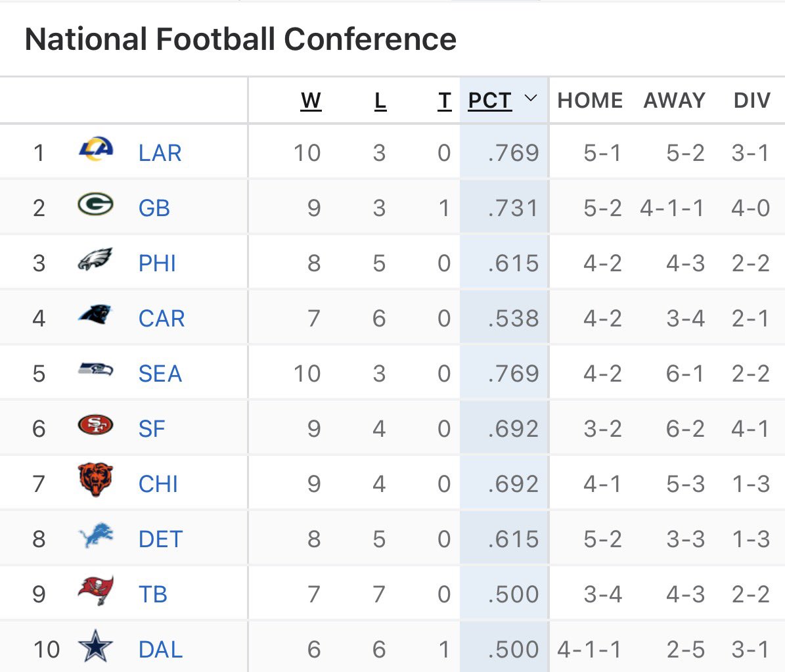Image resolution: width=785 pixels, height=672 pixels.
Task: Open the GB team link
Action: coord(154,208)
